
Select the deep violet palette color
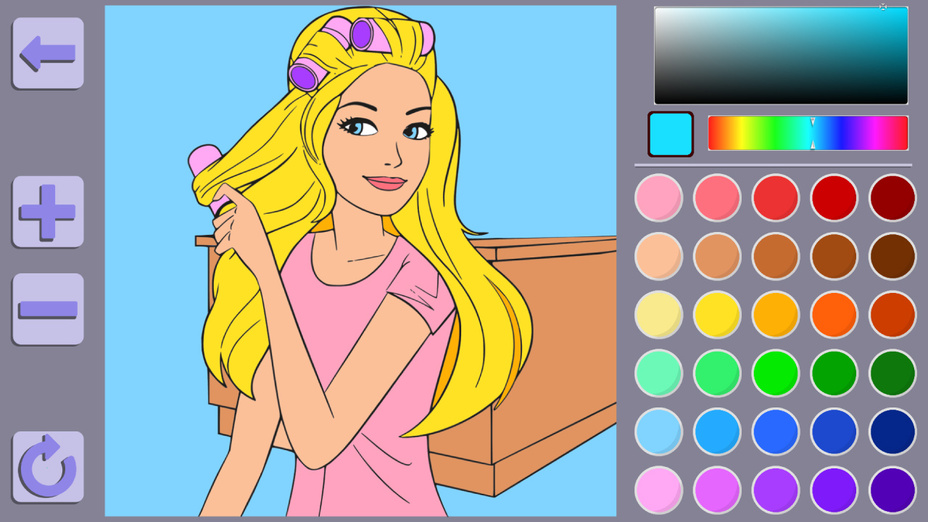(x=892, y=490)
